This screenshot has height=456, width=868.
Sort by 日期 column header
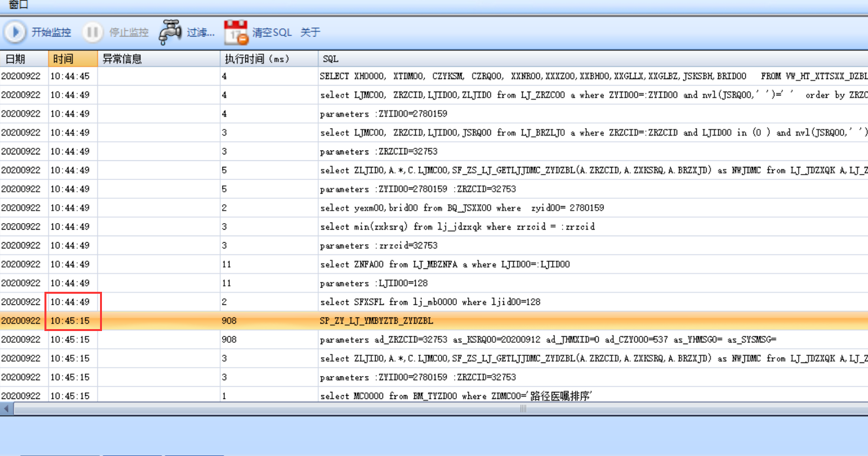(24, 59)
